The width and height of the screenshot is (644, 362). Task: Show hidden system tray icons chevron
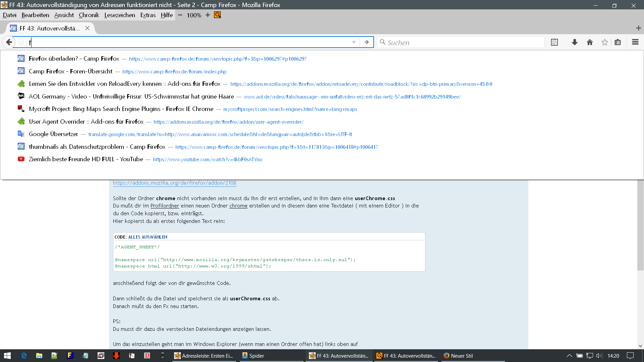pyautogui.click(x=569, y=356)
